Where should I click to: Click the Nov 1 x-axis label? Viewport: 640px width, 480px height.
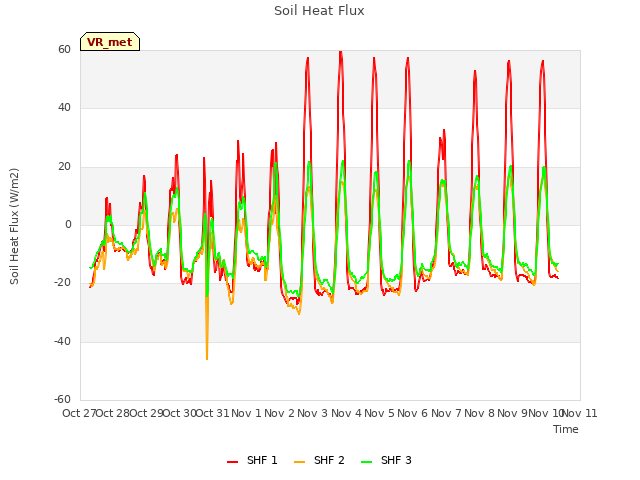tap(246, 413)
